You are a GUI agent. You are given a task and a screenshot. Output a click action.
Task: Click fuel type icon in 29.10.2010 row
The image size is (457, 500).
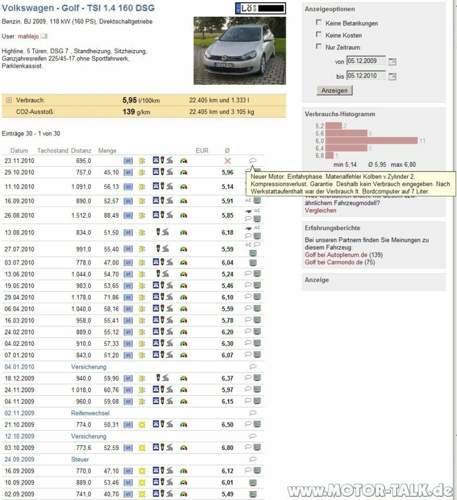[x=128, y=172]
